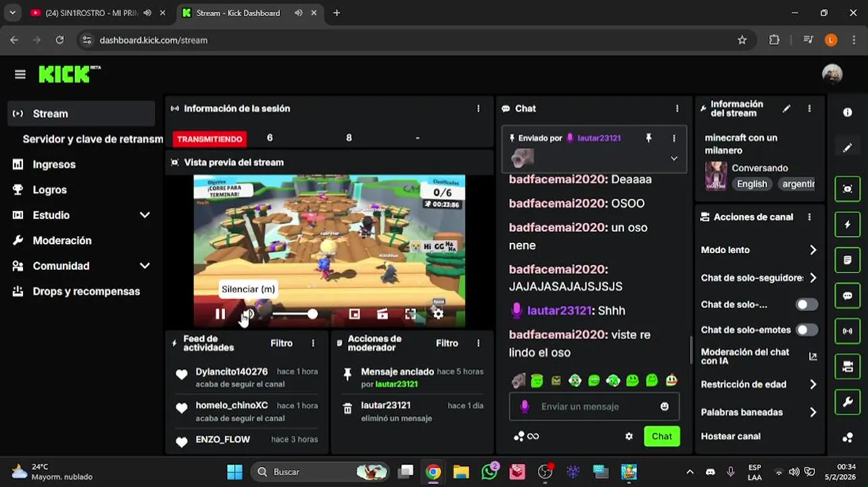Pause the stream preview
This screenshot has width=868, height=487.
point(220,314)
